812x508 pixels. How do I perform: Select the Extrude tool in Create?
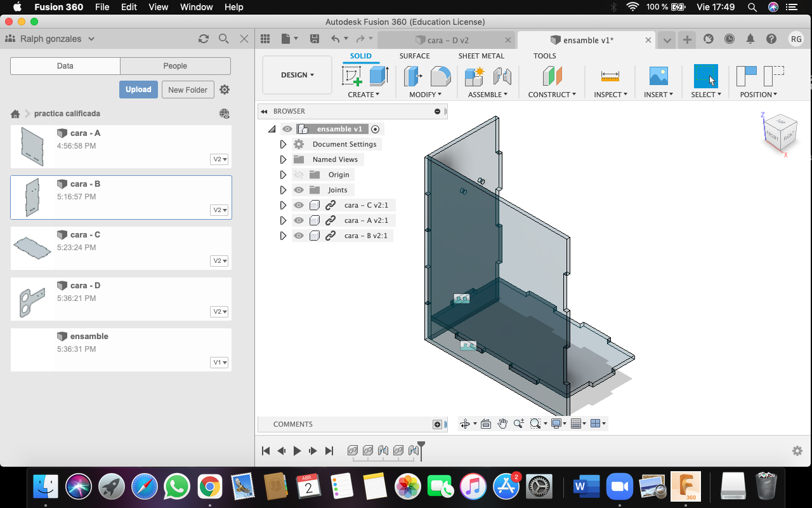[379, 76]
